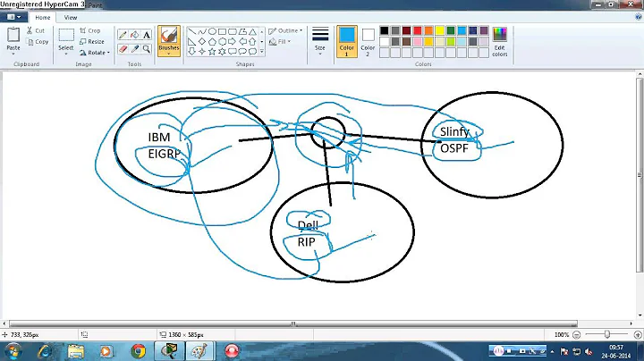The height and width of the screenshot is (361, 644).
Task: Choose the Rectangle shape
Action: coord(222,31)
